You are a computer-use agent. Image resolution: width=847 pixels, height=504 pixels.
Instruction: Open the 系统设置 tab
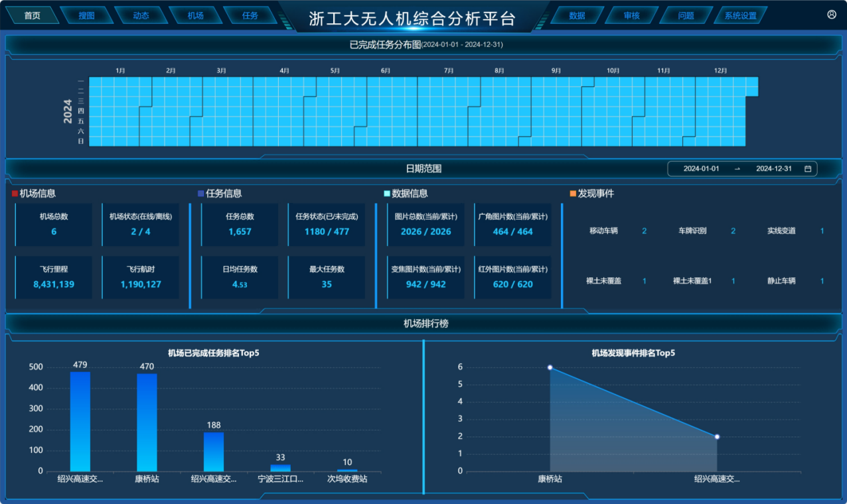(740, 15)
